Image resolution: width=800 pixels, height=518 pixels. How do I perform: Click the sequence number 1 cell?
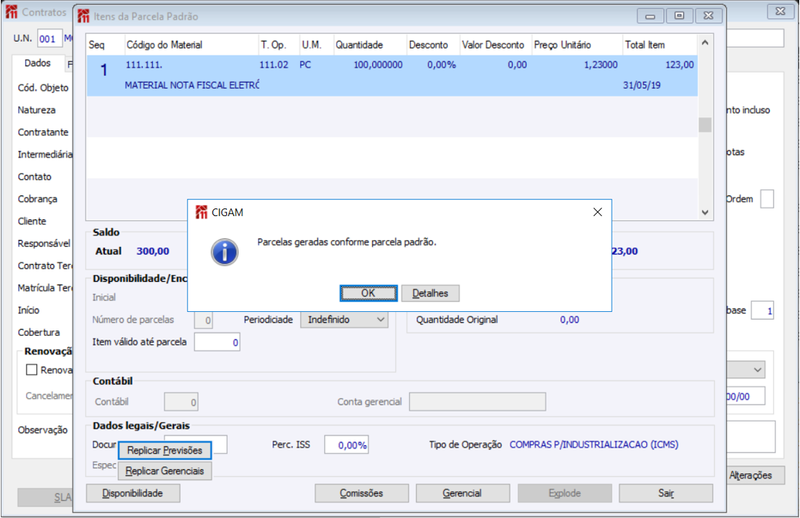pyautogui.click(x=104, y=70)
